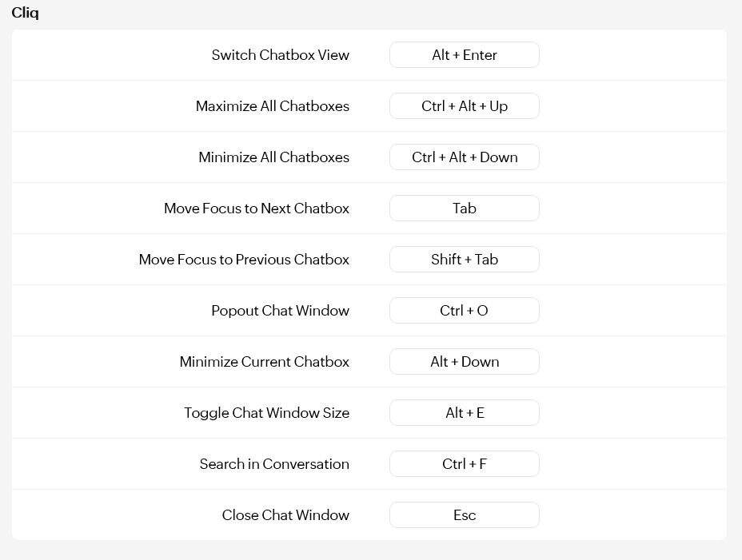Click the Toggle Chat Window Size label

266,413
